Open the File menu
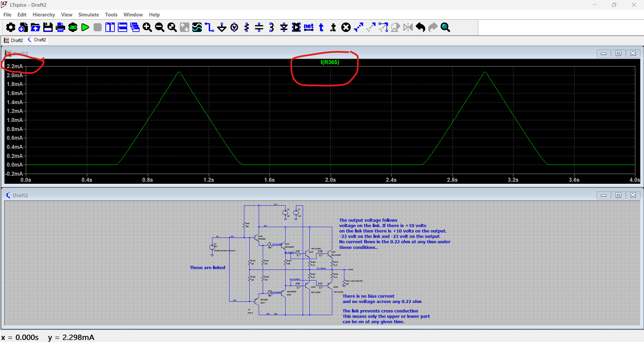Image resolution: width=644 pixels, height=342 pixels. [7, 15]
